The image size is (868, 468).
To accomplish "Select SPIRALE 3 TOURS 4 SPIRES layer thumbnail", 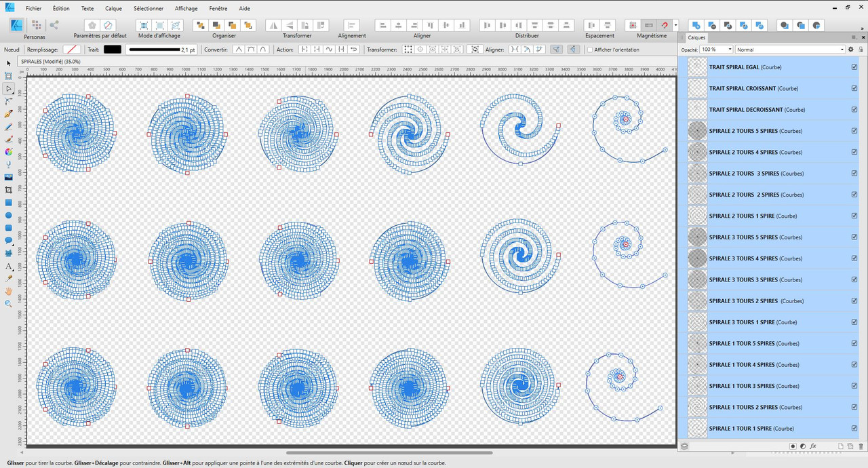I will coord(697,258).
